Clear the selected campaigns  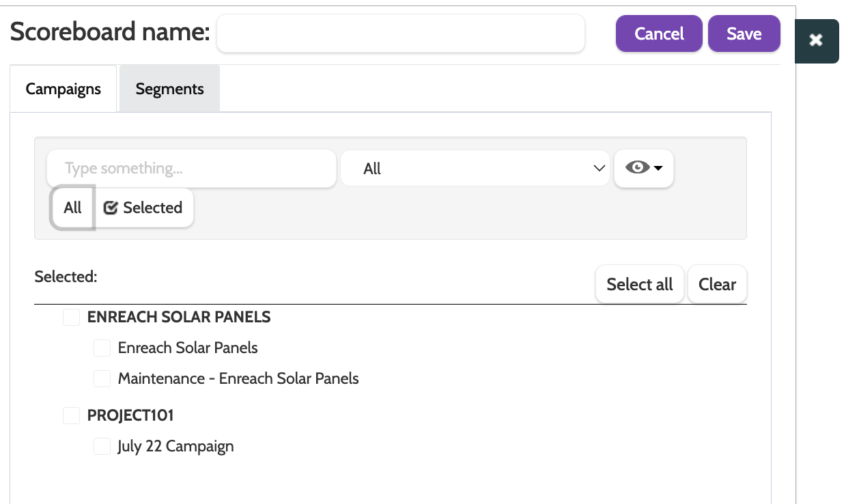717,285
